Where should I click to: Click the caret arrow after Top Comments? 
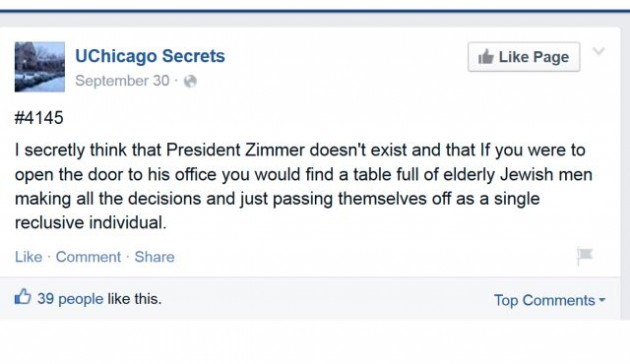click(602, 300)
